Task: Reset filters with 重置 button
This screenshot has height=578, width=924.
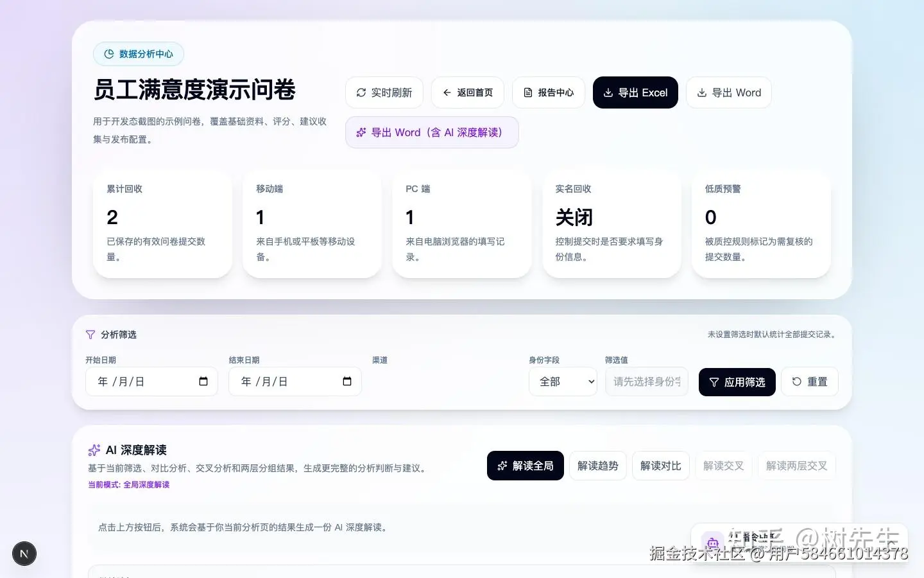Action: [x=810, y=381]
